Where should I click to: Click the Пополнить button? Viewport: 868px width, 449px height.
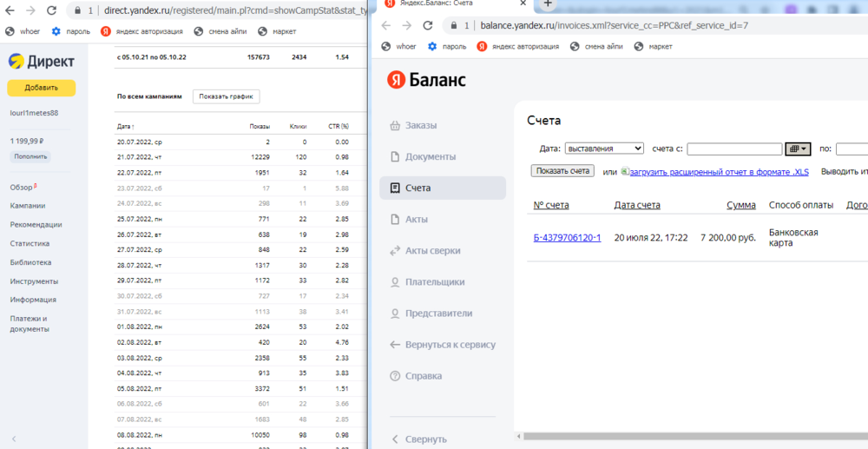click(x=30, y=156)
